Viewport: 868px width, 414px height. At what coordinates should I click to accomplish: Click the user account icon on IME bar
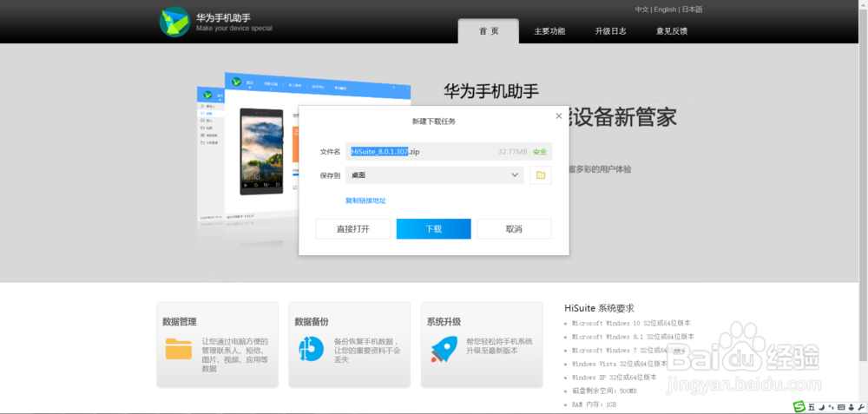(x=851, y=407)
